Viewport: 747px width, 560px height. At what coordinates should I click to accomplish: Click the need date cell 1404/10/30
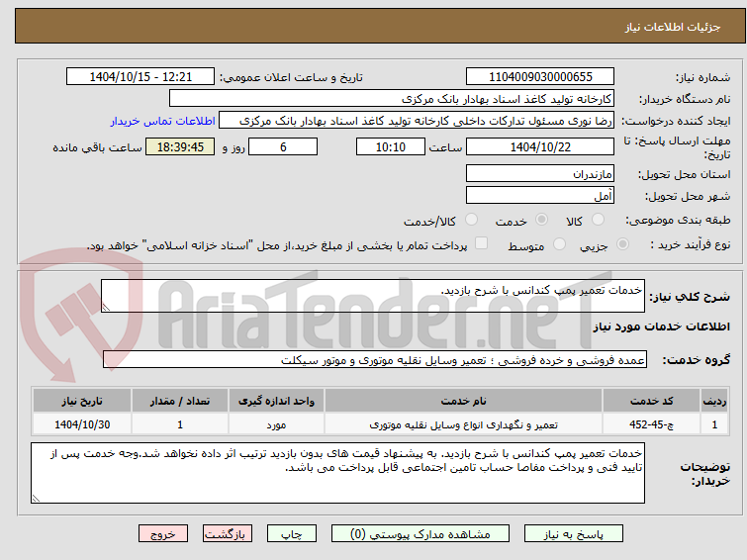point(82,424)
